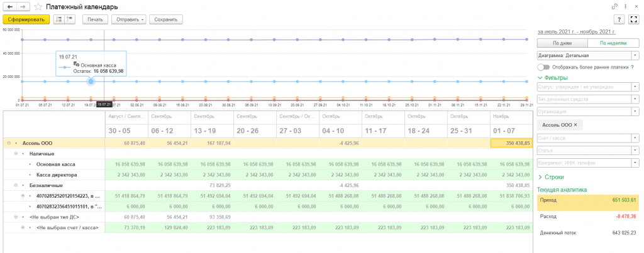The height and width of the screenshot is (253, 644).
Task: Click the forward navigation arrow
Action: 23,6
